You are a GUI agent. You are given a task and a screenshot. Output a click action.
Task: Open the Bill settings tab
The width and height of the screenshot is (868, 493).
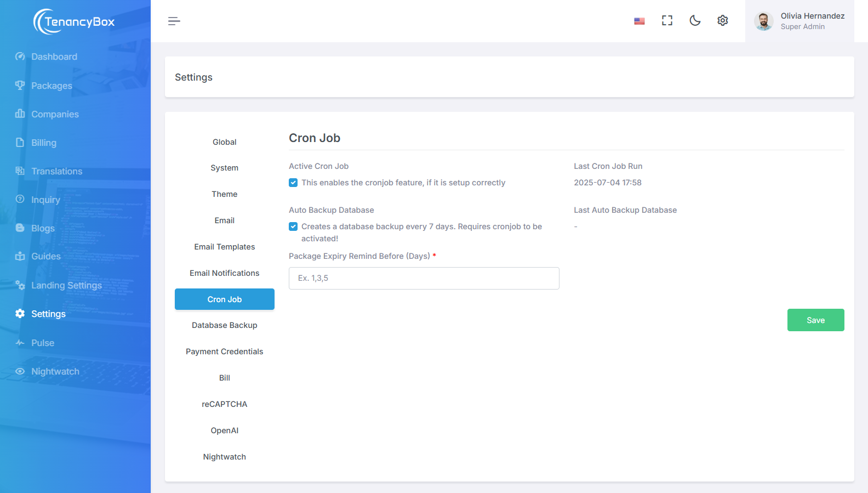point(225,378)
